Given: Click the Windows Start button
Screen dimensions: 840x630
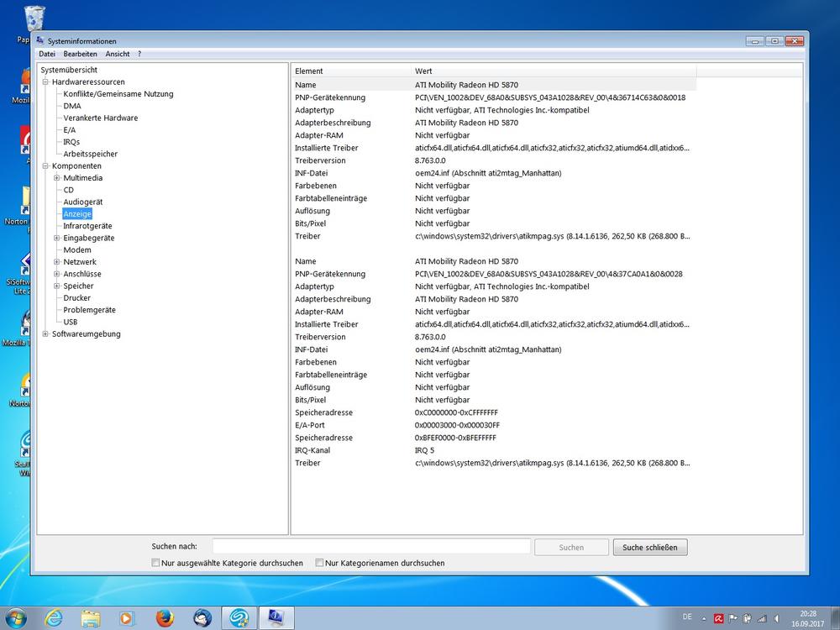Looking at the screenshot, I should coord(15,618).
